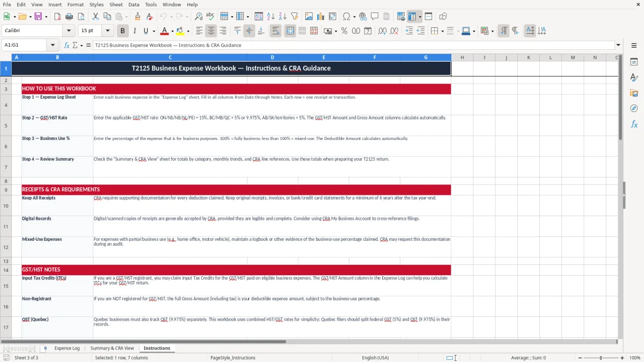Open the Special Character omega icon
The height and width of the screenshot is (362, 644).
346,17
